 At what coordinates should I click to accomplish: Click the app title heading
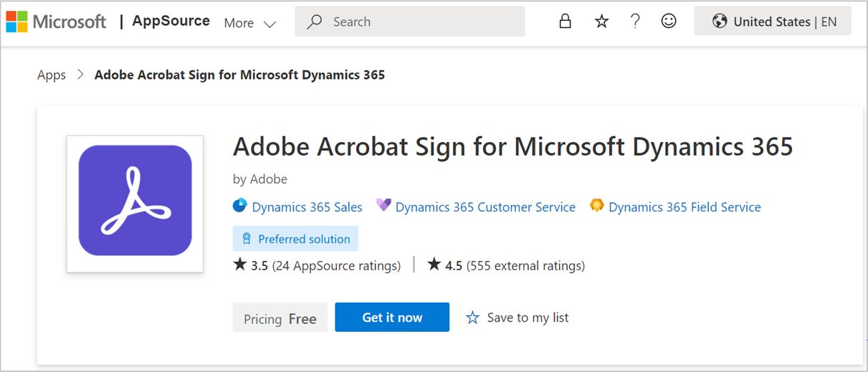513,146
